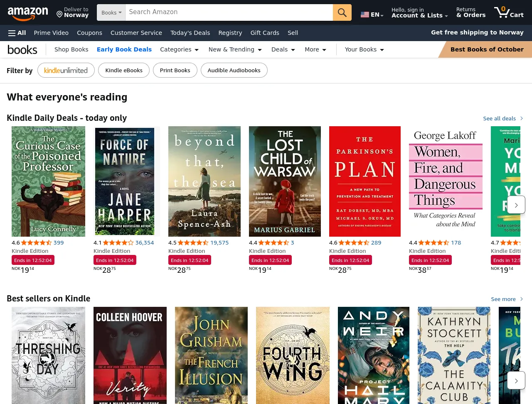Screen dimensions: 532x404
Task: Click the US flag language selector
Action: tap(372, 15)
